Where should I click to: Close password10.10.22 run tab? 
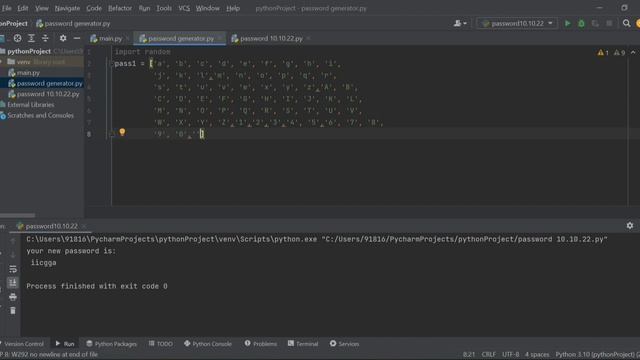pos(84,226)
